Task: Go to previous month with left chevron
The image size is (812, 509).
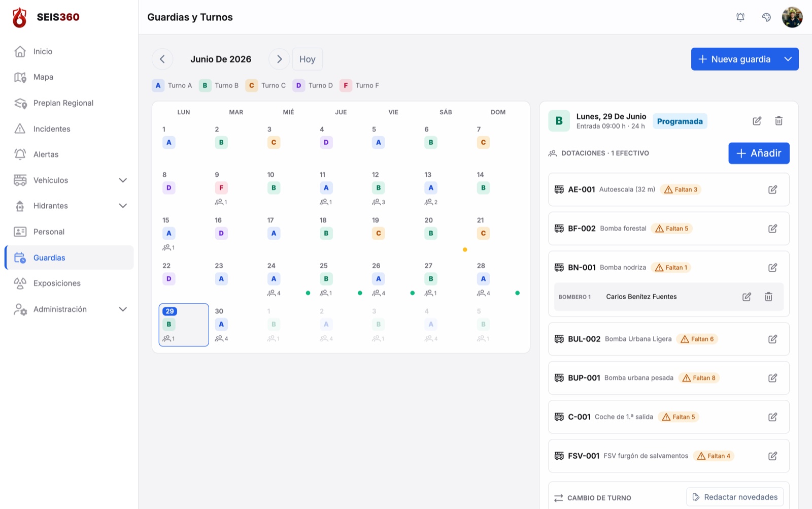Action: pos(162,59)
